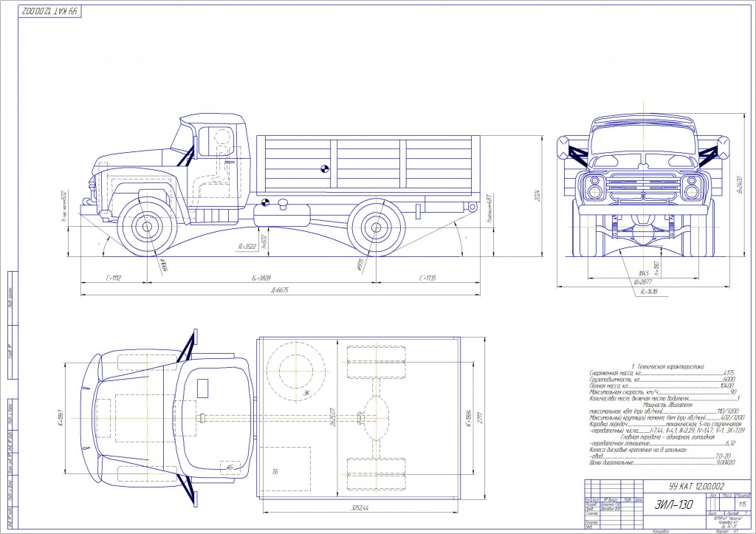Click the tire size '9.00R20'

726,462
